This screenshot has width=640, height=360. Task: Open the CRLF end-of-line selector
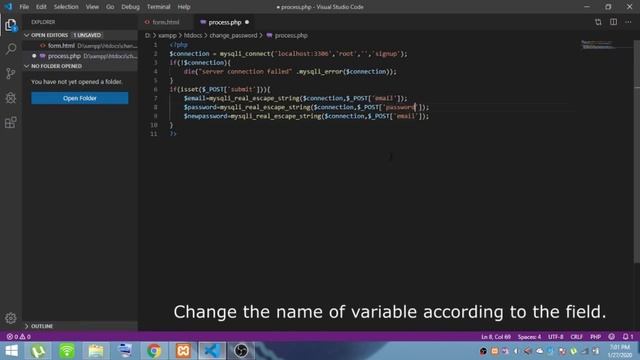[x=576, y=337]
